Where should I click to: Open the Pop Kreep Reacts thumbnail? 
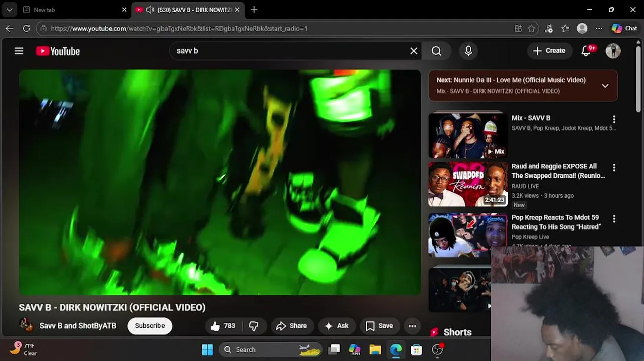click(467, 235)
